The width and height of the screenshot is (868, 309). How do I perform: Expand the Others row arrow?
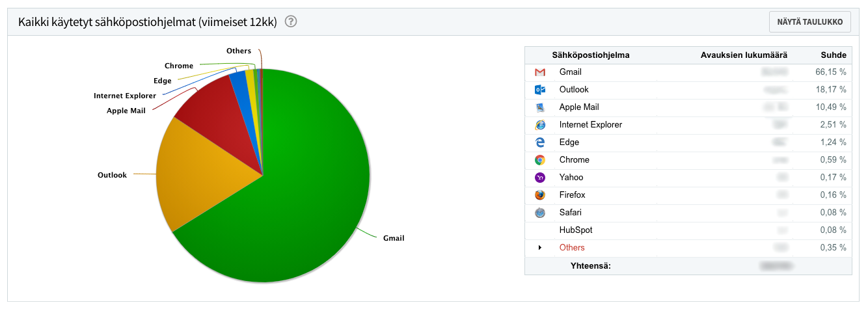point(539,248)
